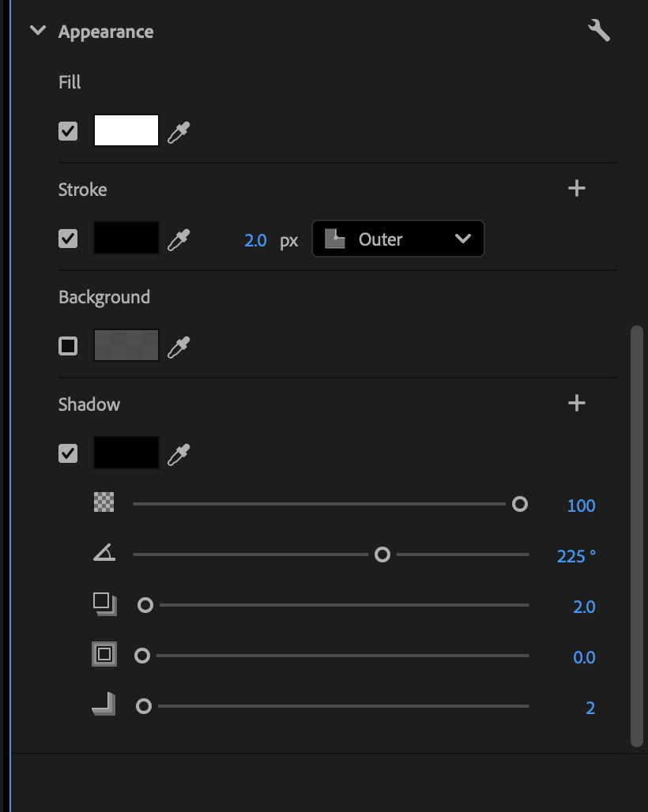Image resolution: width=648 pixels, height=812 pixels.
Task: Select the Fill eyedropper tool
Action: pos(179,130)
